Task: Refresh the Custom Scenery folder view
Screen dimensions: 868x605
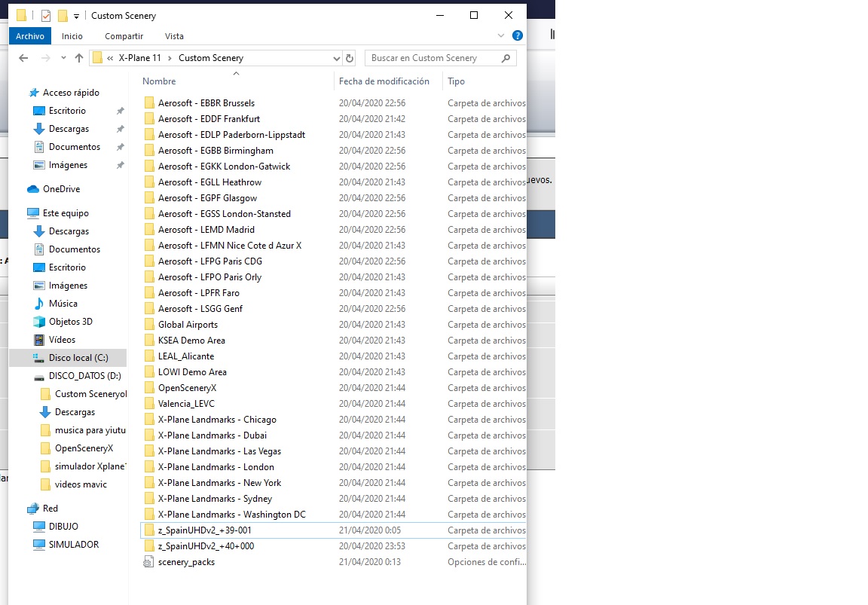Action: point(350,58)
